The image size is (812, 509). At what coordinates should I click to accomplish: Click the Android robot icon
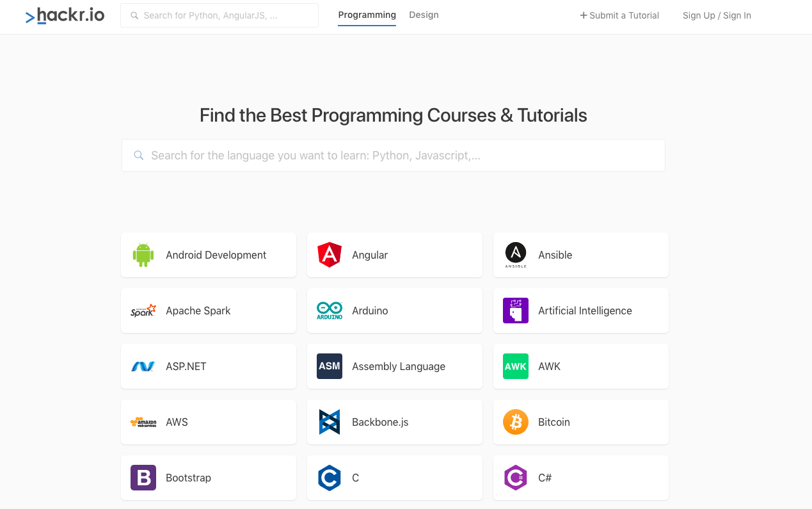click(143, 255)
